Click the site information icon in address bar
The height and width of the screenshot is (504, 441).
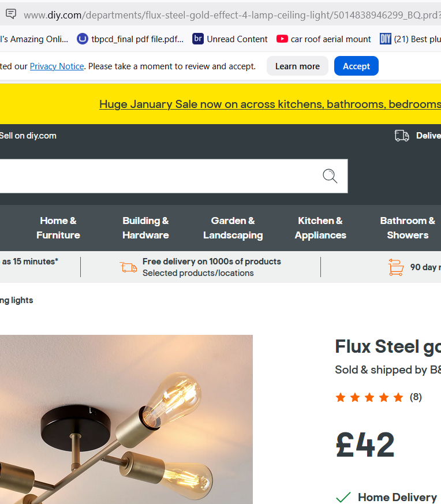(11, 14)
